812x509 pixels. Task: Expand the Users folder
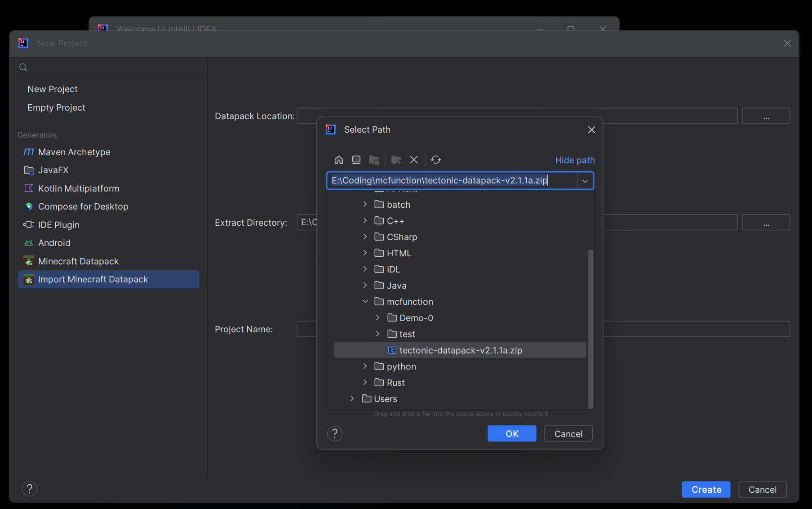pyautogui.click(x=352, y=399)
